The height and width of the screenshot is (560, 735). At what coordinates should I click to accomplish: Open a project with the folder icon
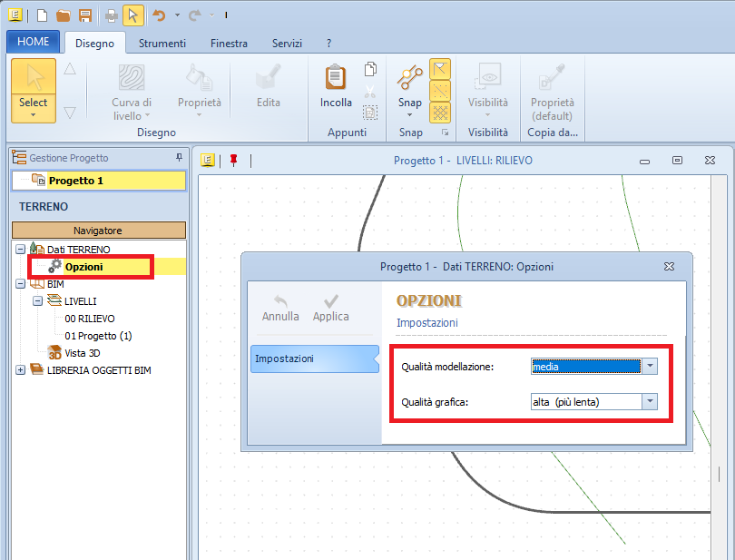tap(64, 15)
